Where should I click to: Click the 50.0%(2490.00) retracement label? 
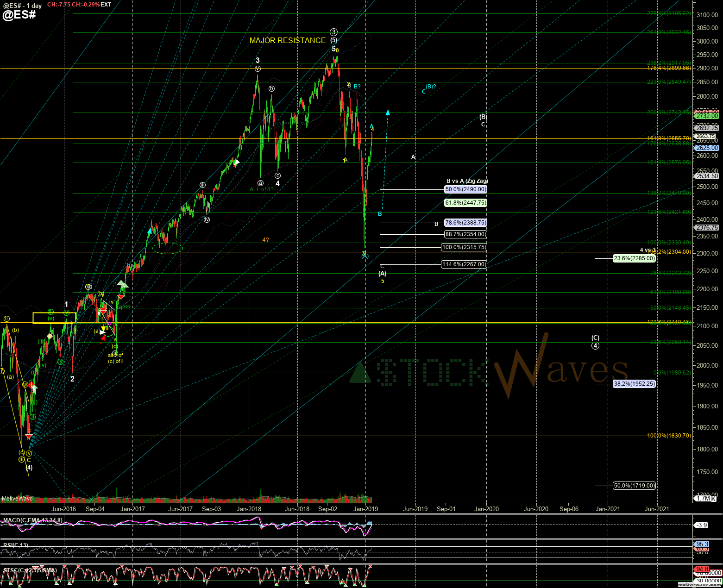point(466,189)
